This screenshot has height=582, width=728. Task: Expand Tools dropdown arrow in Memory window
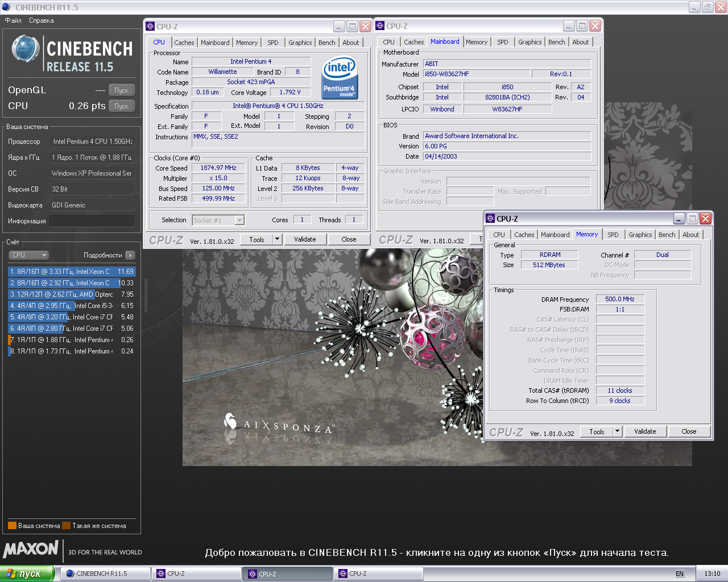coord(617,431)
